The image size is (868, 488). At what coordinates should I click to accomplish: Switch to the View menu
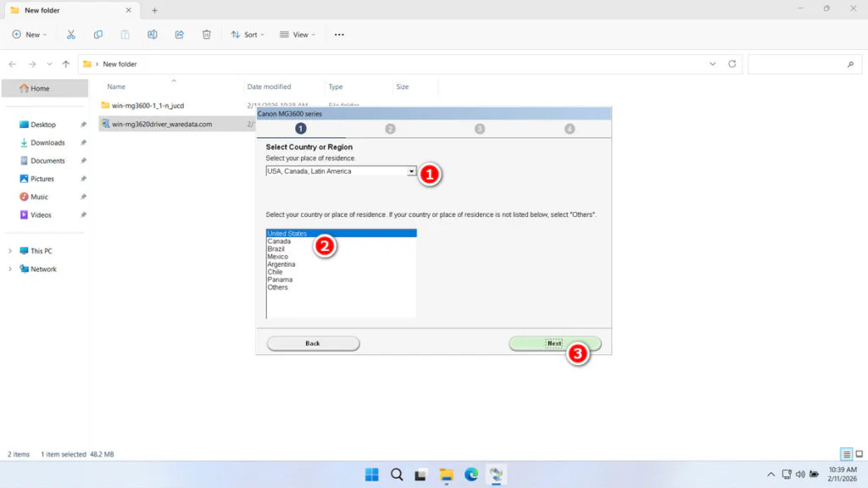297,34
